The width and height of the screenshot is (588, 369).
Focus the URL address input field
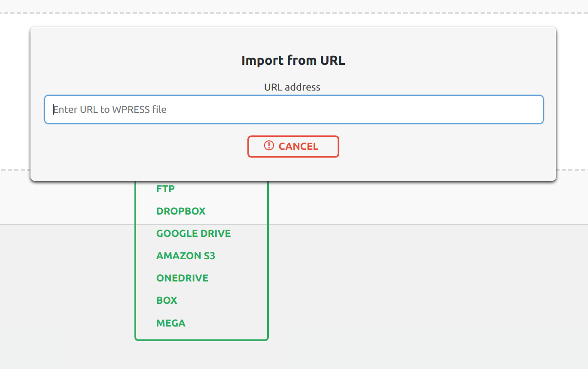(294, 109)
